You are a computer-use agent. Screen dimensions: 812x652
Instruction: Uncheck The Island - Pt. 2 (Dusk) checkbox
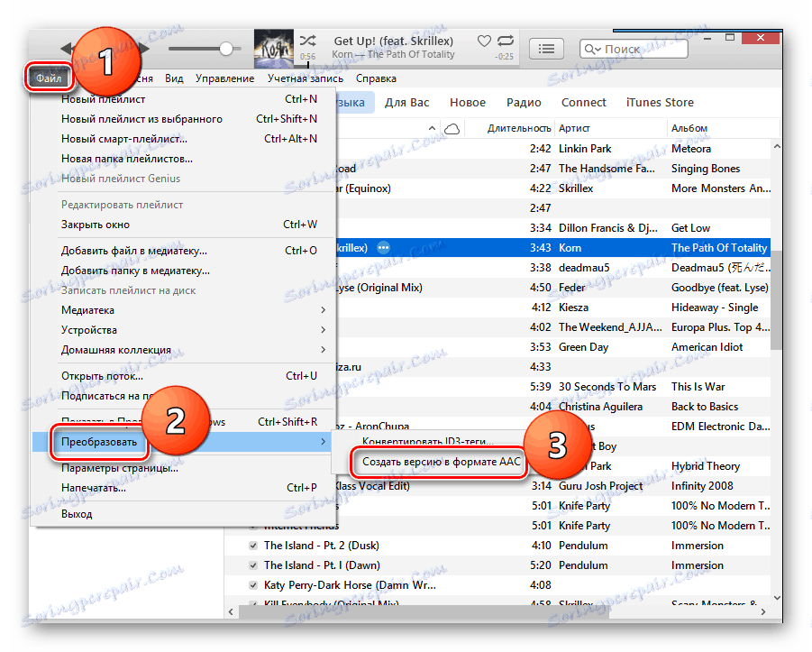tap(253, 546)
